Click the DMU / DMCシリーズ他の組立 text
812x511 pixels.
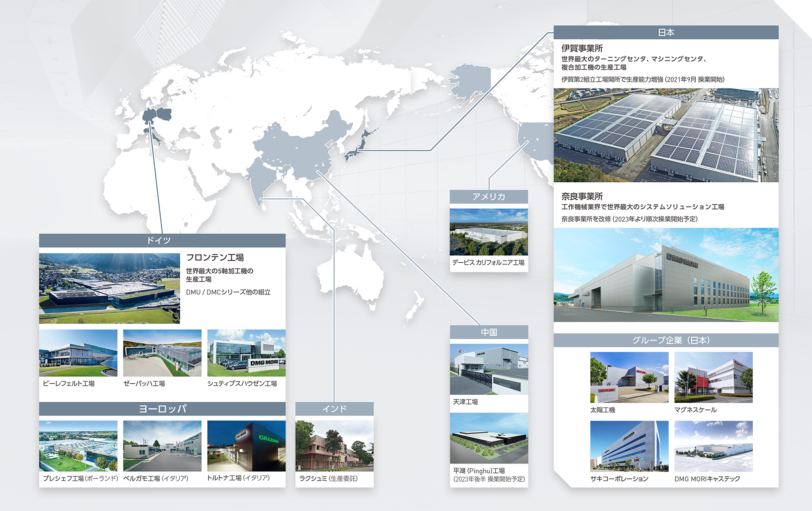pyautogui.click(x=228, y=292)
